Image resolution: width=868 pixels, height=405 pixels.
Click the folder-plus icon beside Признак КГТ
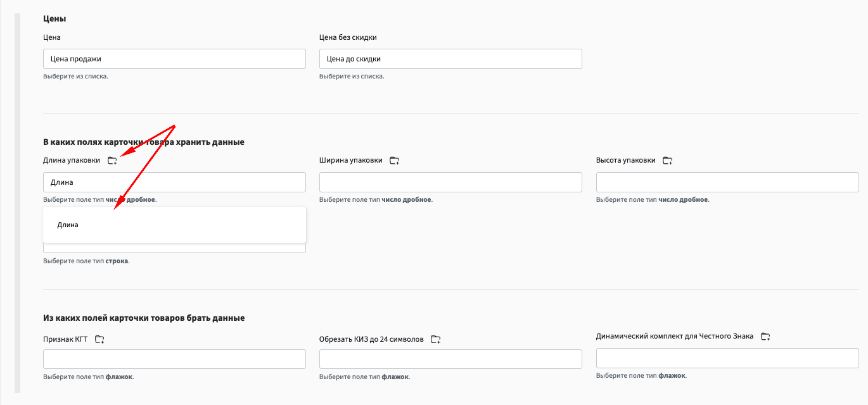point(99,340)
